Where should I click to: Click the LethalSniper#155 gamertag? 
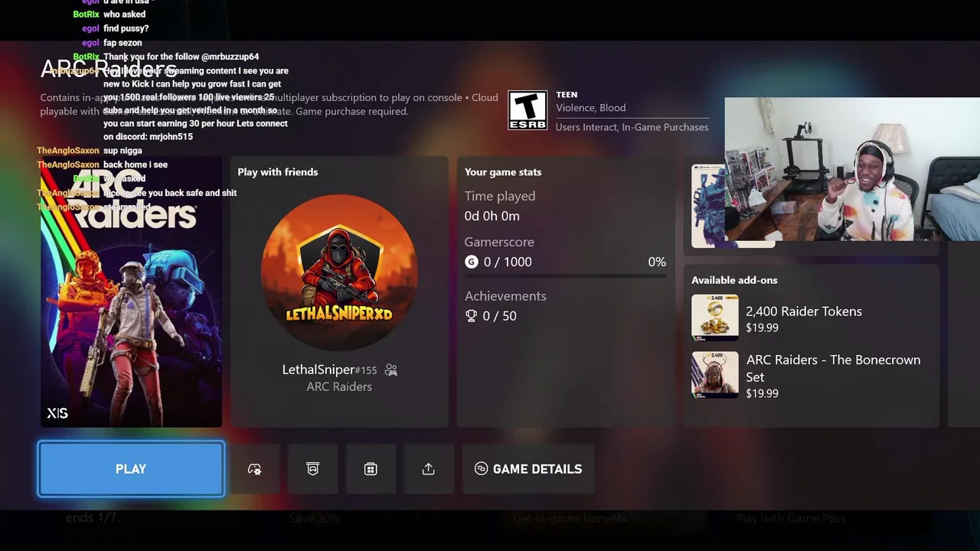tap(329, 370)
